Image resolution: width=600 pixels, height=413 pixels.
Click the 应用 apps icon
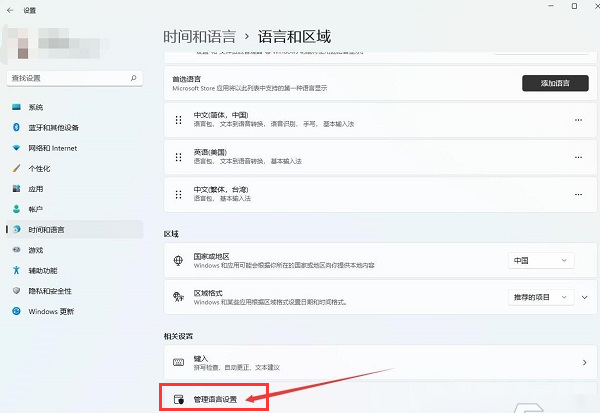point(16,189)
